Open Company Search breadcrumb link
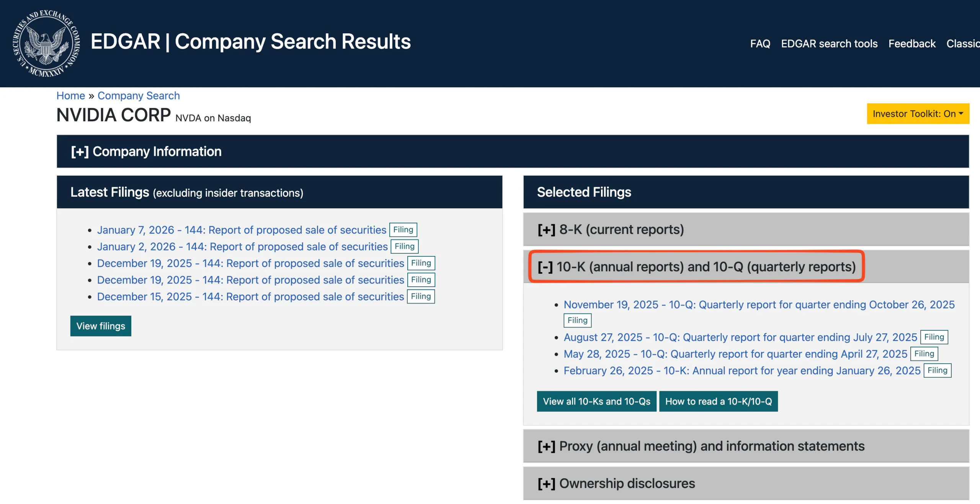 139,96
